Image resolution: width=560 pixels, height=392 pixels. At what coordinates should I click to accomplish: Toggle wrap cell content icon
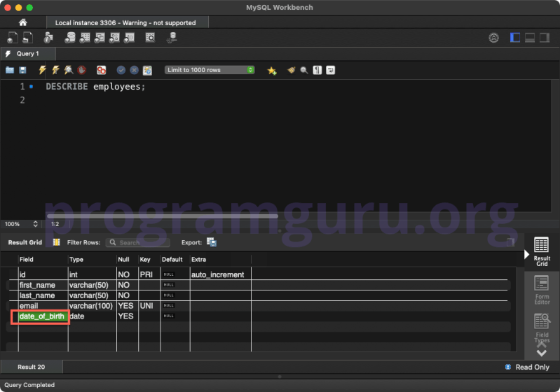pyautogui.click(x=510, y=242)
